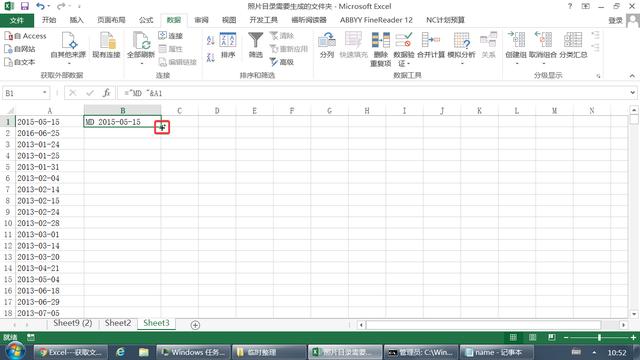Switch to Page Layout view in status bar
This screenshot has width=640, height=360.
click(532, 337)
